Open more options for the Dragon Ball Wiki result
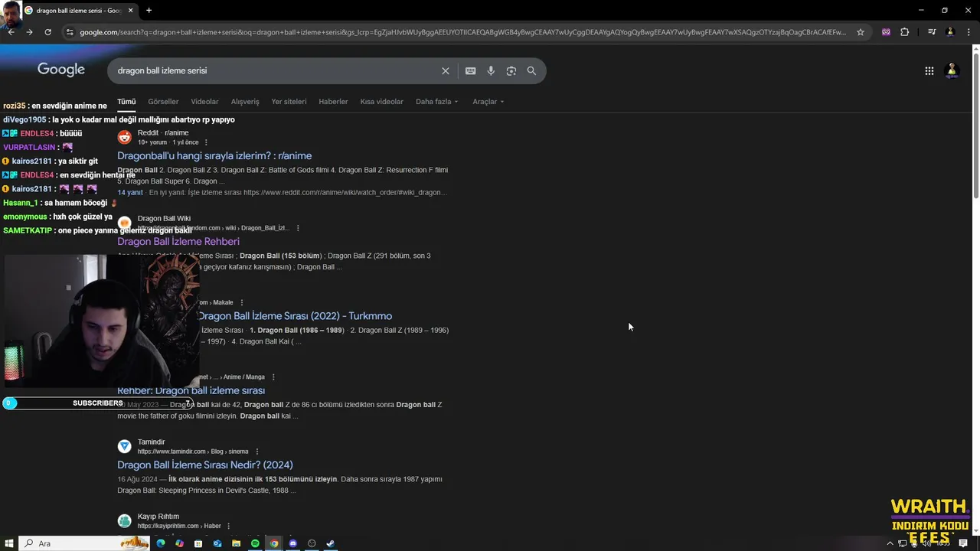This screenshot has width=980, height=551. click(x=298, y=228)
